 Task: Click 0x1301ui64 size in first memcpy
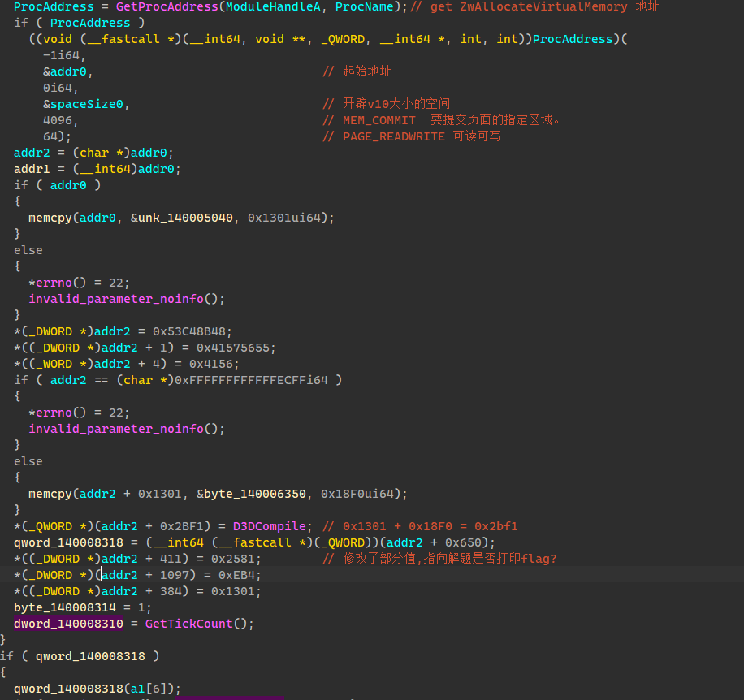click(283, 218)
